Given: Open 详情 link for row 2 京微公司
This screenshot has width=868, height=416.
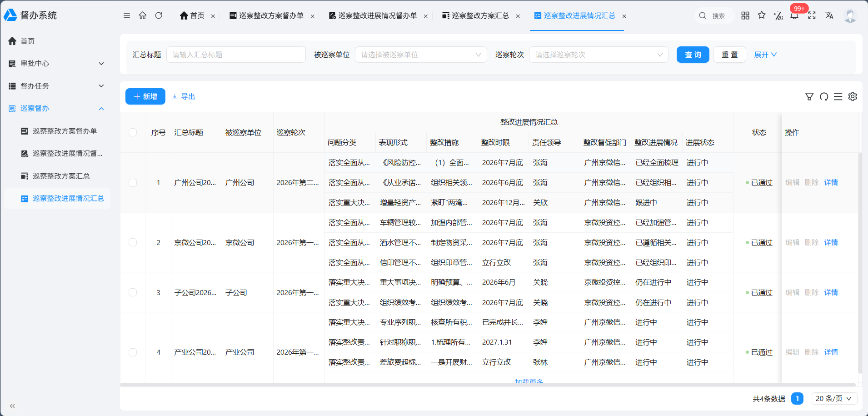Looking at the screenshot, I should 831,242.
